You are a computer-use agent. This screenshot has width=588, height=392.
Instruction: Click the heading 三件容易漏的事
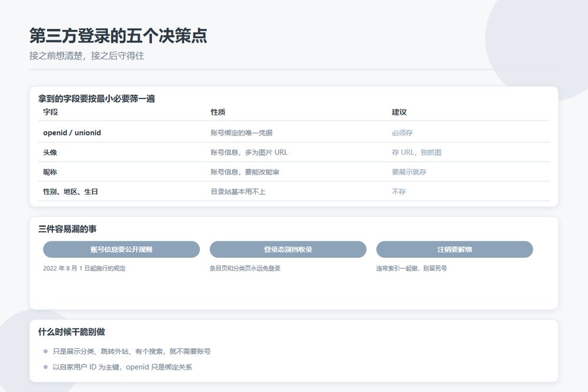[x=68, y=228]
